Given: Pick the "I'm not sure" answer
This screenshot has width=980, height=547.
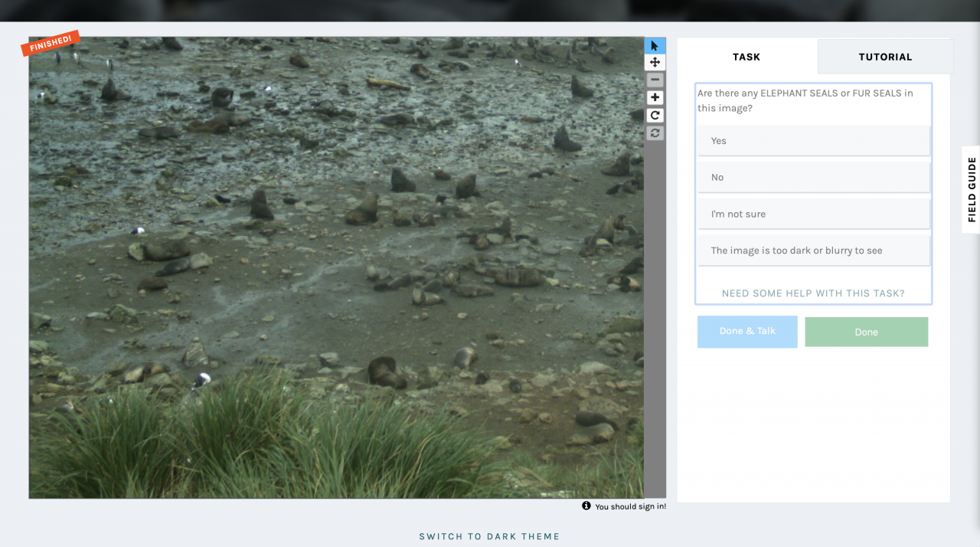Looking at the screenshot, I should [814, 215].
